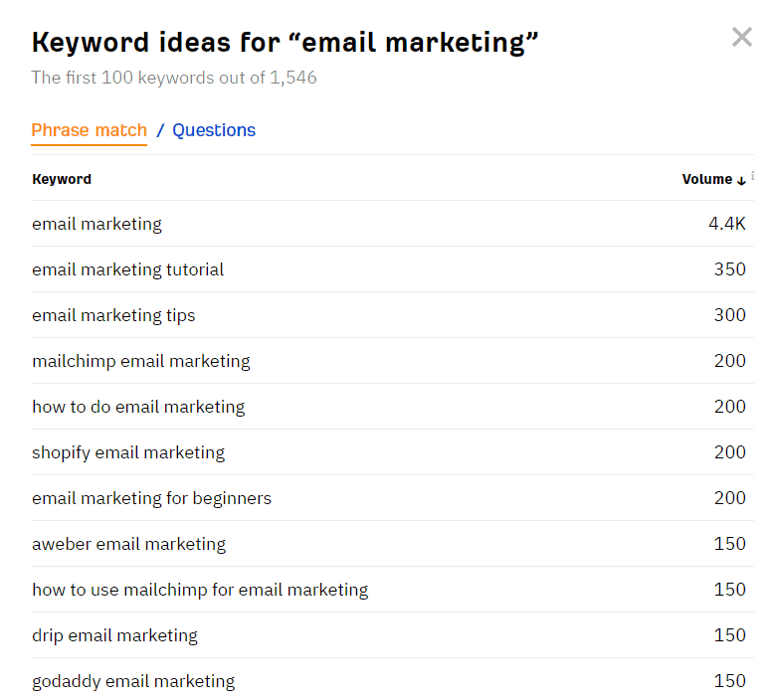Viewport: 773px width, 700px height.
Task: Click the 350 volume value
Action: point(729,269)
